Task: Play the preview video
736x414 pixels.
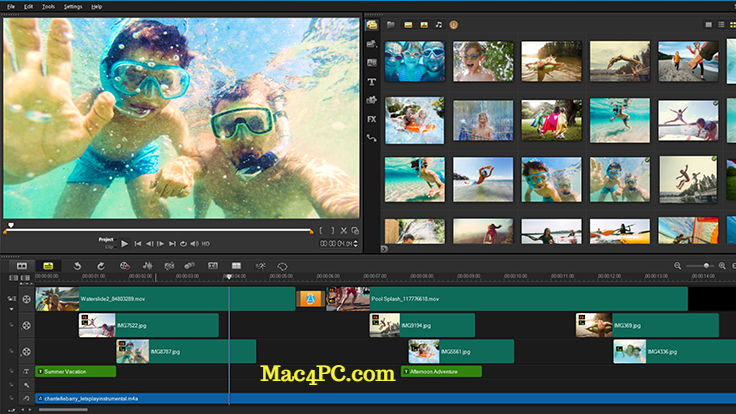Action: pyautogui.click(x=124, y=244)
